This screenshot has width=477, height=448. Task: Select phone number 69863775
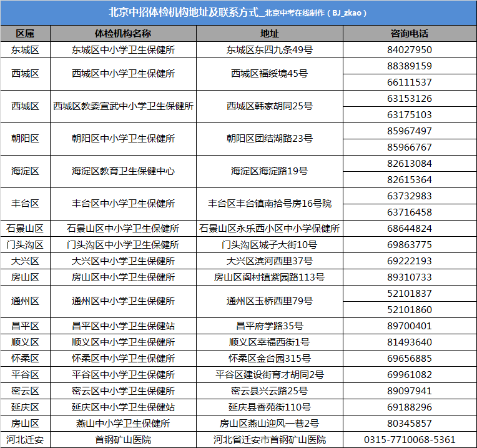click(410, 245)
